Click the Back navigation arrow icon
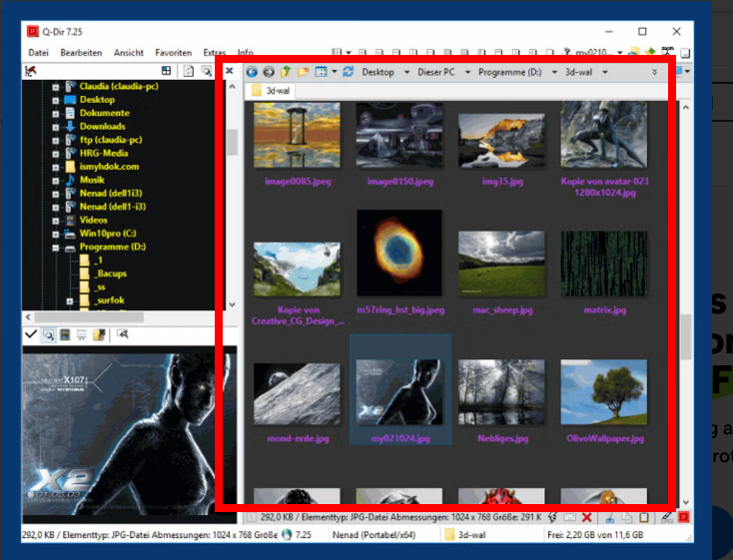Image resolution: width=733 pixels, height=560 pixels. [252, 72]
